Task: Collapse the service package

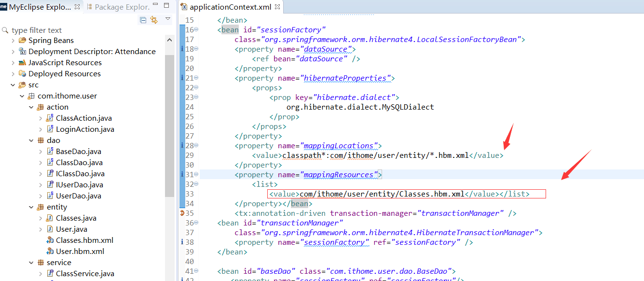Action: click(31, 263)
